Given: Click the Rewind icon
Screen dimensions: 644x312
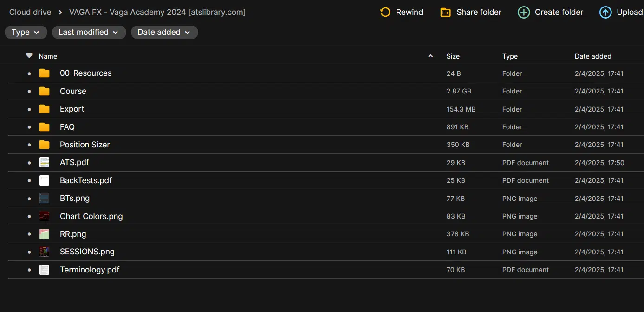Looking at the screenshot, I should pos(385,13).
